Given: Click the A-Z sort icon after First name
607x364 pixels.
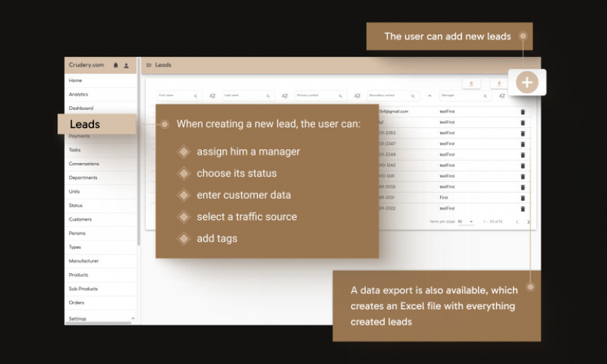Looking at the screenshot, I should (x=213, y=96).
